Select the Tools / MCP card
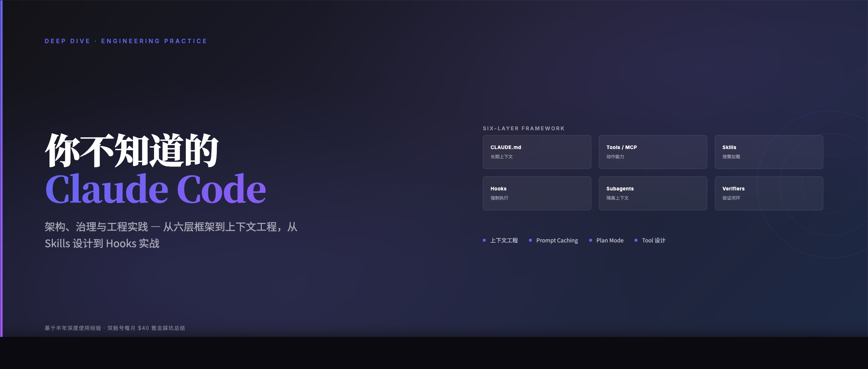The height and width of the screenshot is (369, 868). point(653,152)
